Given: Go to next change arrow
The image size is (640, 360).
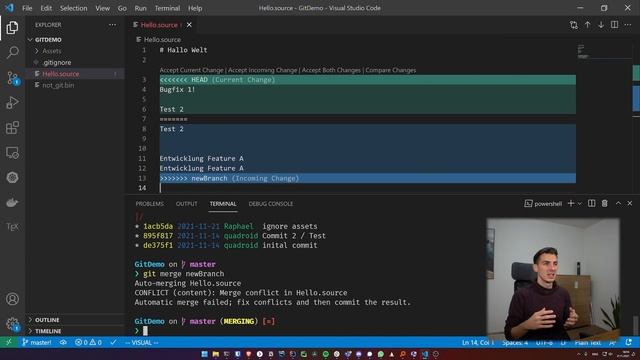Looking at the screenshot, I should [x=601, y=25].
